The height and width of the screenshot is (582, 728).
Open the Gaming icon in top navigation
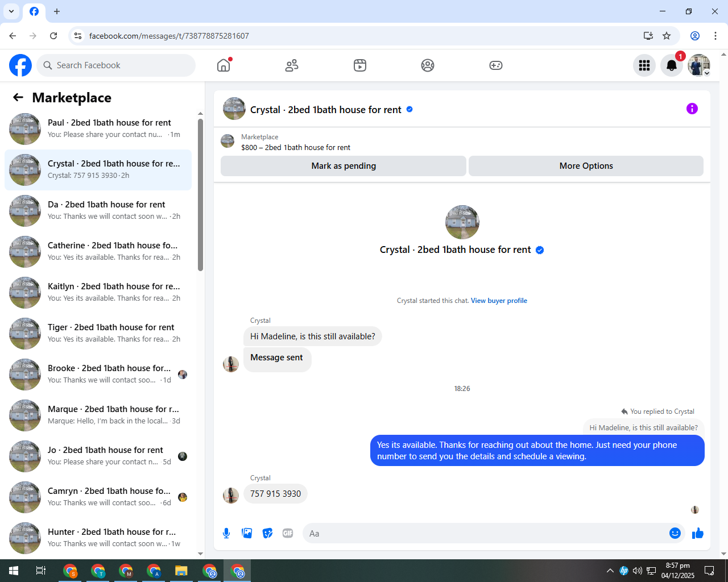496,65
